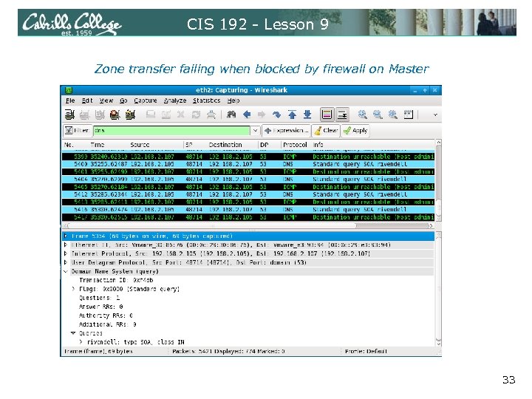This screenshot has width=532, height=399.
Task: Click the Resize all columns icon
Action: coord(408,115)
